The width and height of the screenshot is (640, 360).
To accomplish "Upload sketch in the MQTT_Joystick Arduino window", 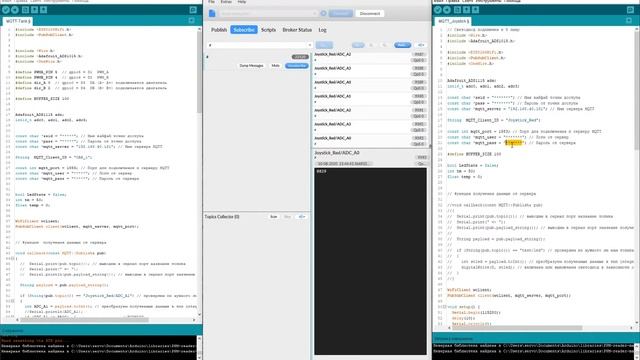I will pos(447,9).
